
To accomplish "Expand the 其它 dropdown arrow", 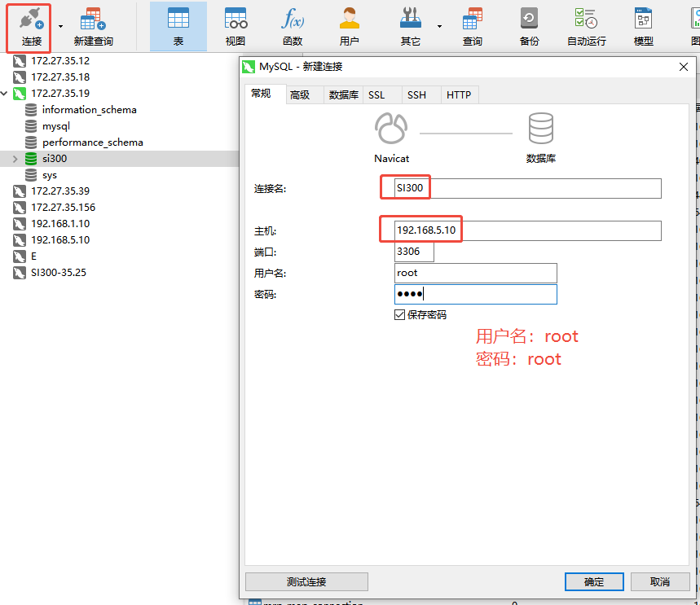I will point(440,27).
